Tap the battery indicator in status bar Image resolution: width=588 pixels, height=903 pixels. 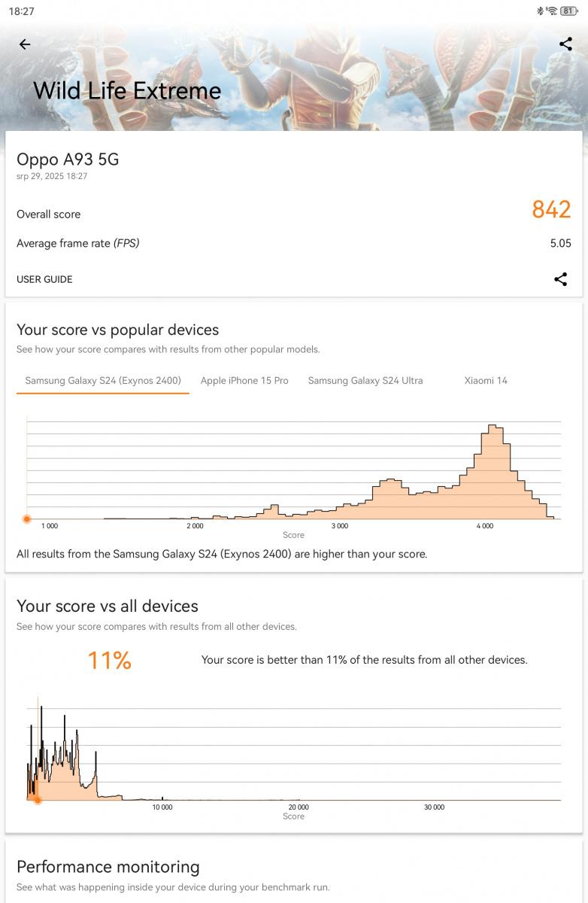(x=569, y=11)
